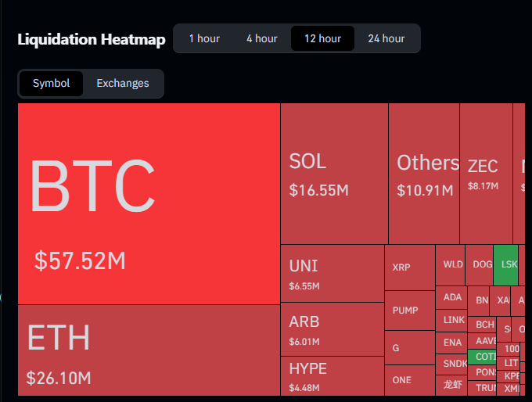532x402 pixels.
Task: Open the green COTI tile
Action: click(482, 357)
